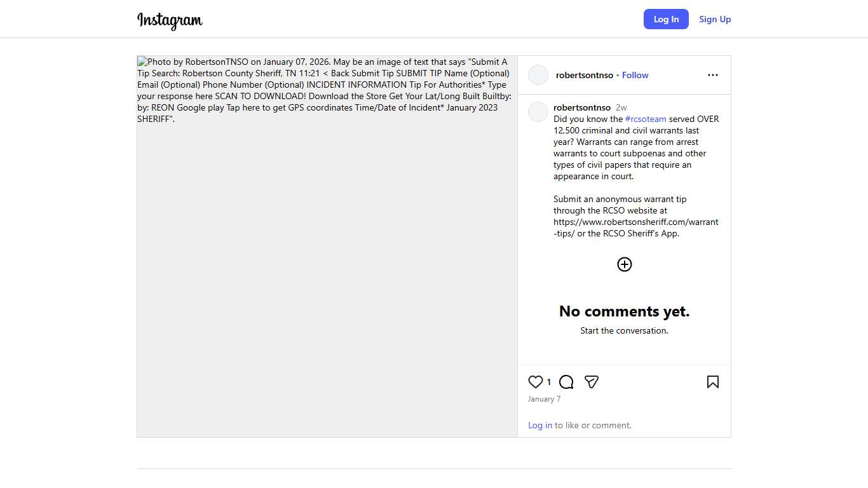The width and height of the screenshot is (868, 488).
Task: Follow the robertsontnso account
Action: 635,75
